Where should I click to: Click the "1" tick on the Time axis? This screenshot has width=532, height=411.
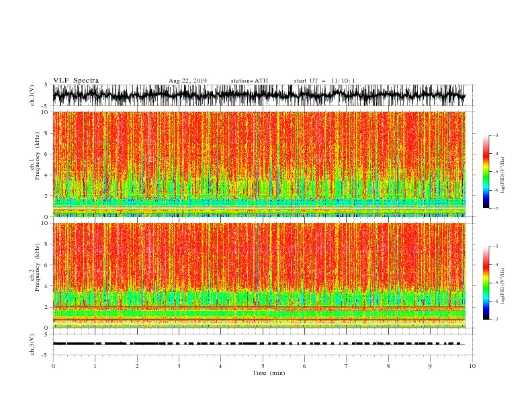95,366
